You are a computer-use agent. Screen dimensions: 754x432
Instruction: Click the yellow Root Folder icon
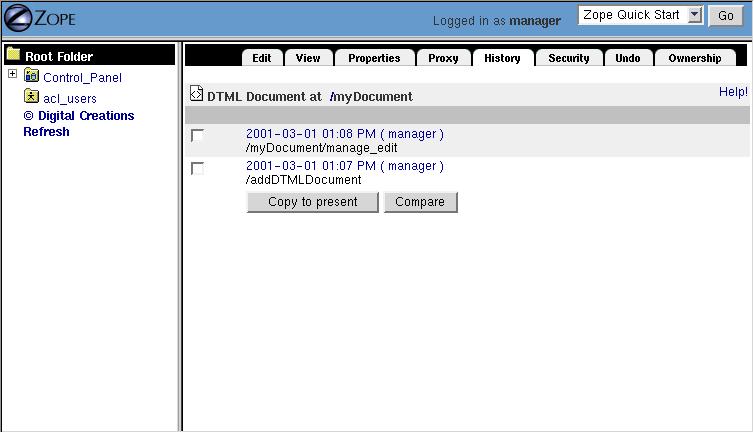tap(14, 56)
